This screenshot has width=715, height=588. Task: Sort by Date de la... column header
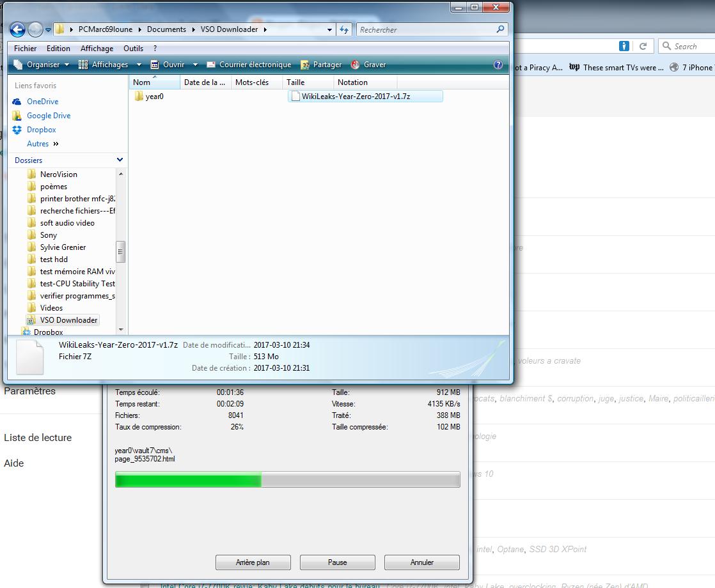[205, 82]
